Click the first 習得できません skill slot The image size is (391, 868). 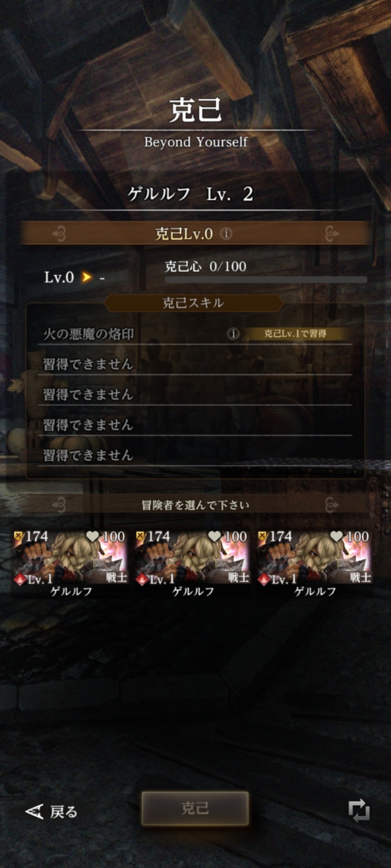pos(195,364)
